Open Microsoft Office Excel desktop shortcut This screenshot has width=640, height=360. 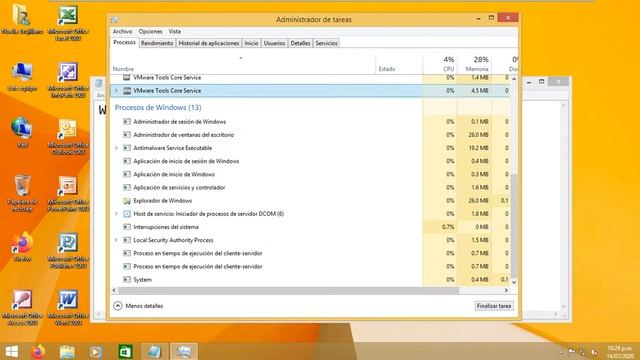68,22
